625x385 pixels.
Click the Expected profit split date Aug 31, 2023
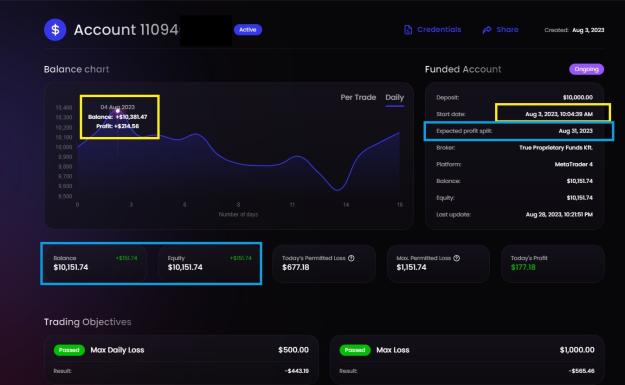coord(575,131)
